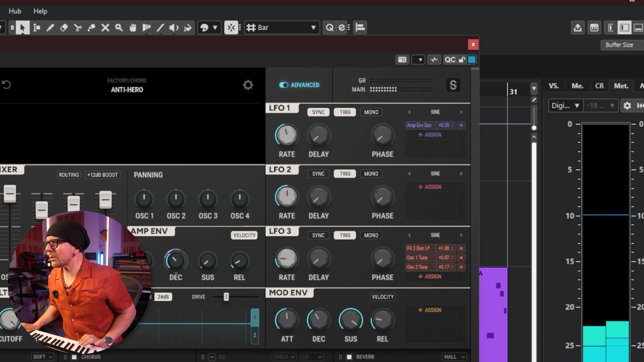Switch to the Met. tab
Viewport: 644px width, 362px height.
pyautogui.click(x=621, y=86)
